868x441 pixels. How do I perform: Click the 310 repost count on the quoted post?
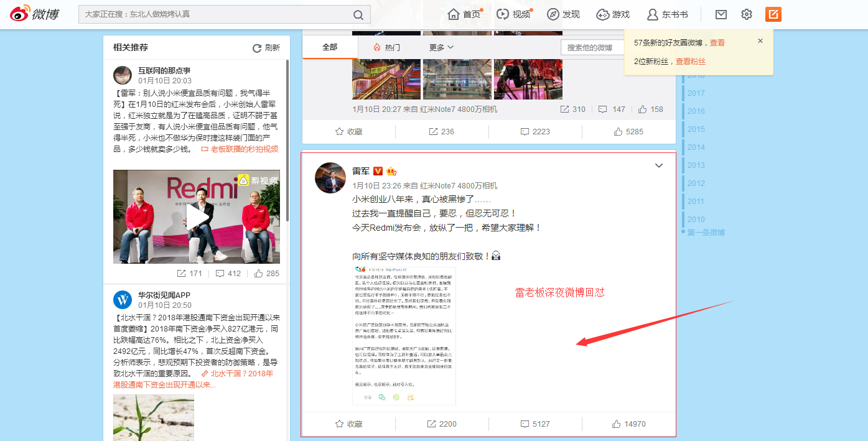tap(572, 109)
